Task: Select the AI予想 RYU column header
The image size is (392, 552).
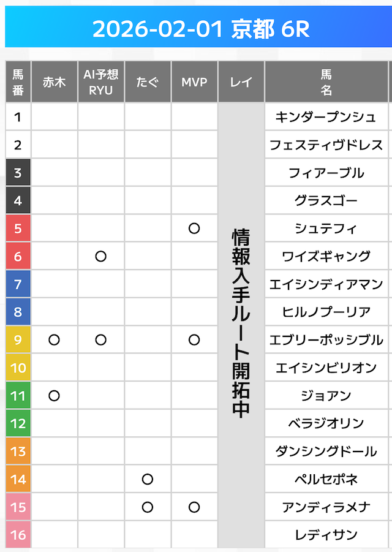Action: 101,82
